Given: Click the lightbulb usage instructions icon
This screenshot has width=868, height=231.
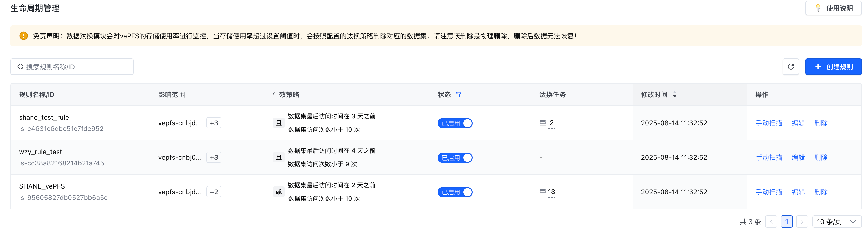Looking at the screenshot, I should click(x=818, y=8).
